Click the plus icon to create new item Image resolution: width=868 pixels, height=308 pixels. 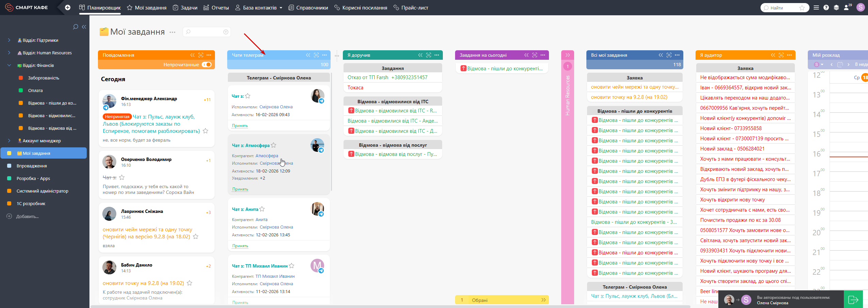coord(68,7)
